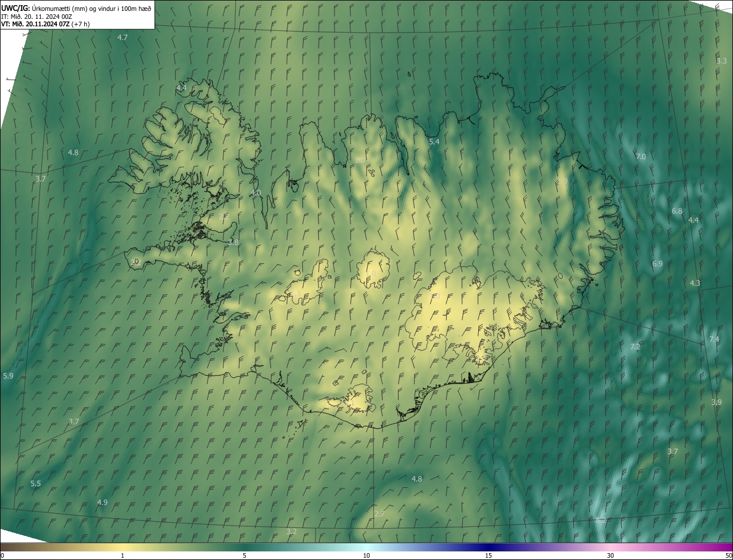
Task: Click the color scale label '1'
Action: [x=123, y=555]
